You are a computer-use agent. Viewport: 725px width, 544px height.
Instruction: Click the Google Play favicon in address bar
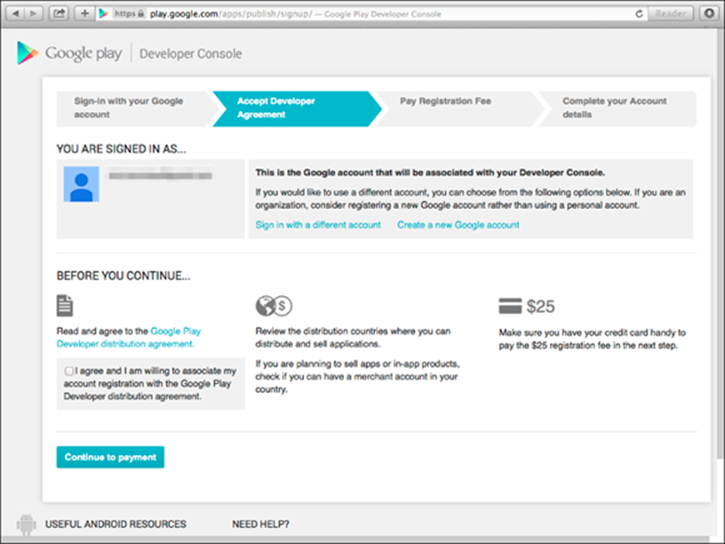click(104, 14)
